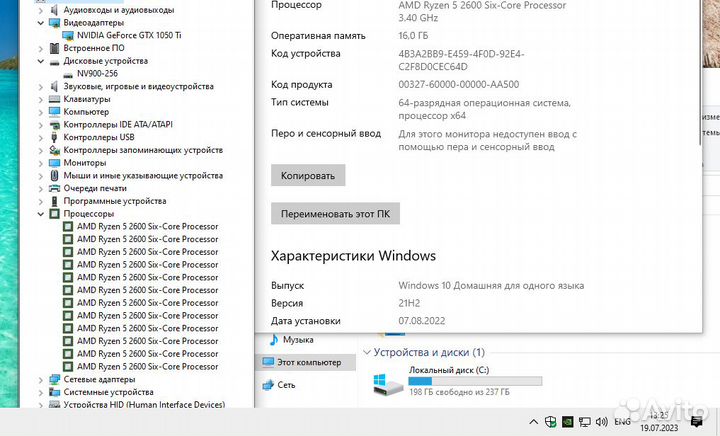
Task: Open the NVIDIA tray icon
Action: [x=568, y=421]
